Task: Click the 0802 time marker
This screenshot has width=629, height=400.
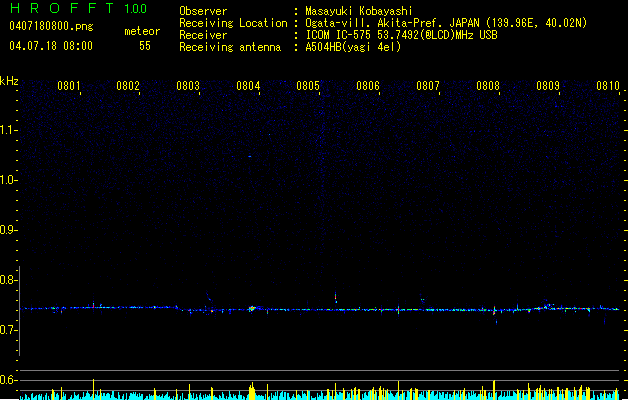Action: click(128, 85)
